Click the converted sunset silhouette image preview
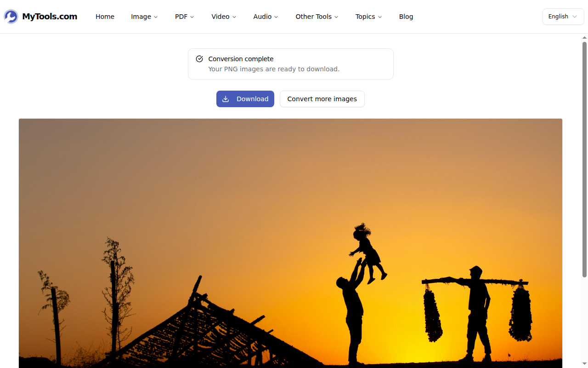Viewport: 588px width, 368px height. coord(290,243)
